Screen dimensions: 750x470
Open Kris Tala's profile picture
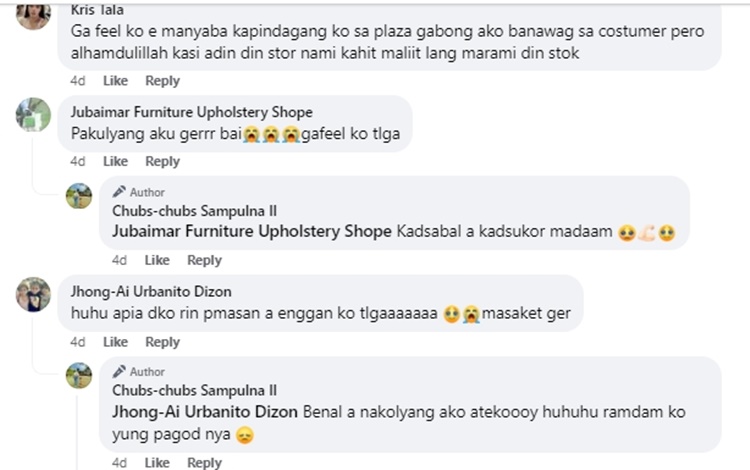pos(33,12)
